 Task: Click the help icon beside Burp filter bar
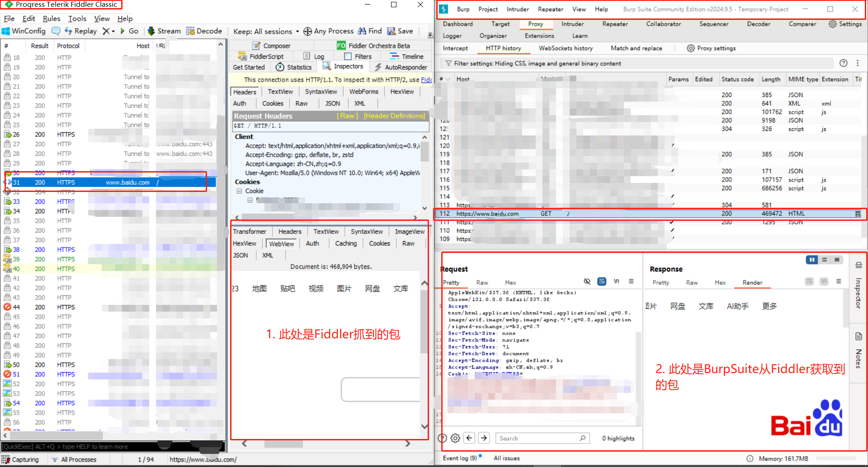pos(843,63)
